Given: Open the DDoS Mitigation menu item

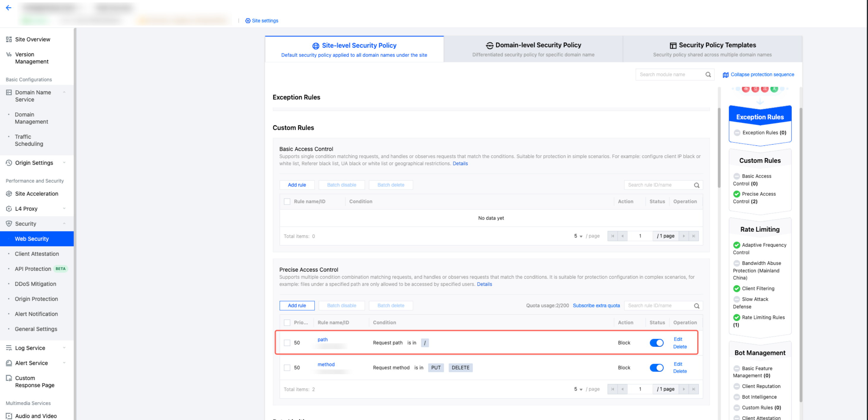Looking at the screenshot, I should [35, 284].
